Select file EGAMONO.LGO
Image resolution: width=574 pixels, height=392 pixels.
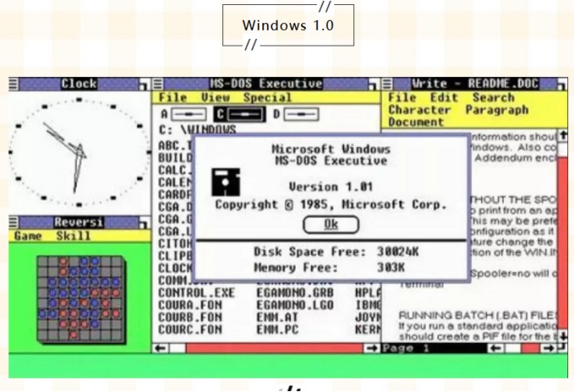click(x=295, y=305)
